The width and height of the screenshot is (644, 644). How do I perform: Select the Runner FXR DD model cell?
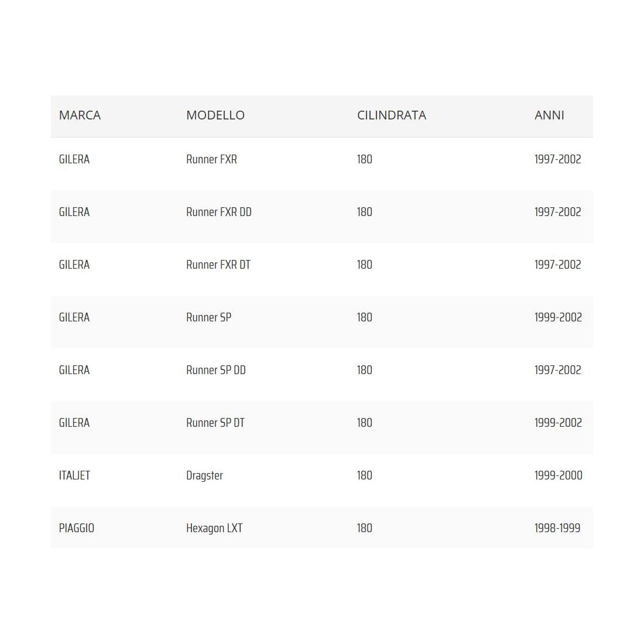coord(218,212)
